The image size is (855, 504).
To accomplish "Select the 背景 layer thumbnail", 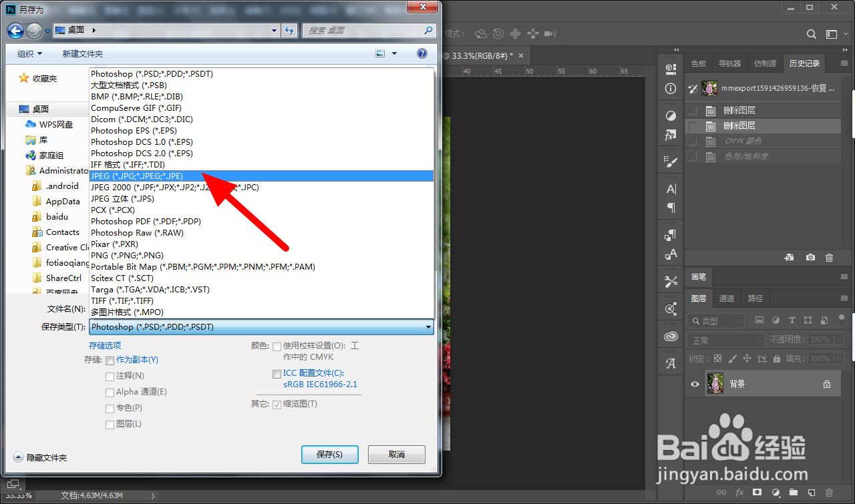I will click(x=715, y=384).
